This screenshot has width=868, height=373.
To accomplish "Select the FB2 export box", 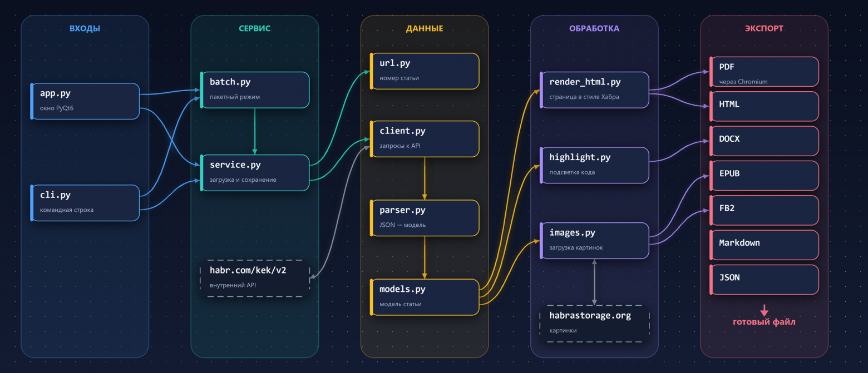I will [x=765, y=210].
